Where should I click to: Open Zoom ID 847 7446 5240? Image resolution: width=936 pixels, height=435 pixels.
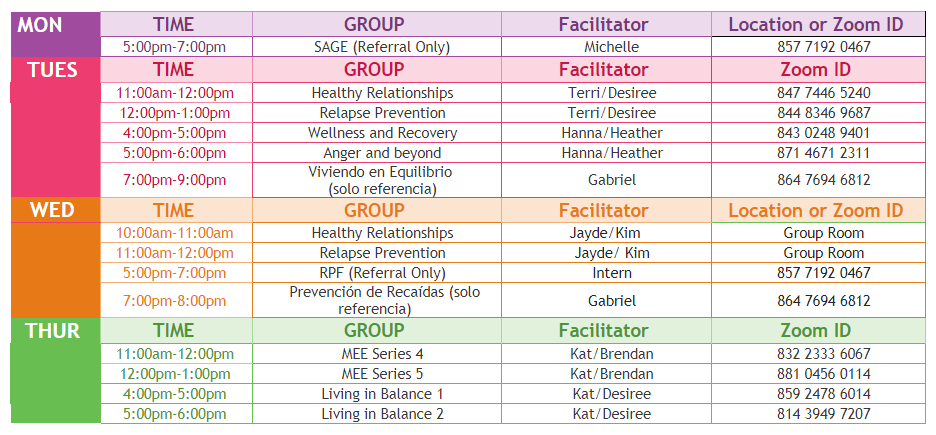823,93
